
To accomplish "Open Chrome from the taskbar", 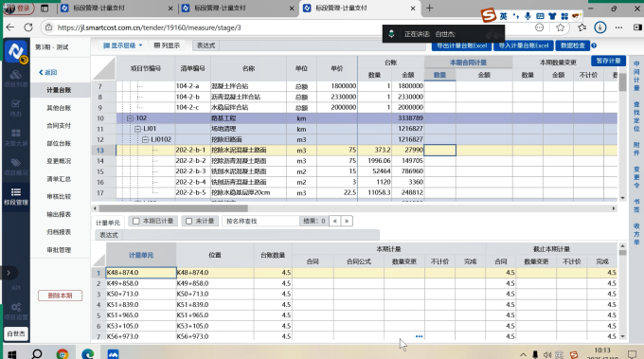I will coord(63,354).
